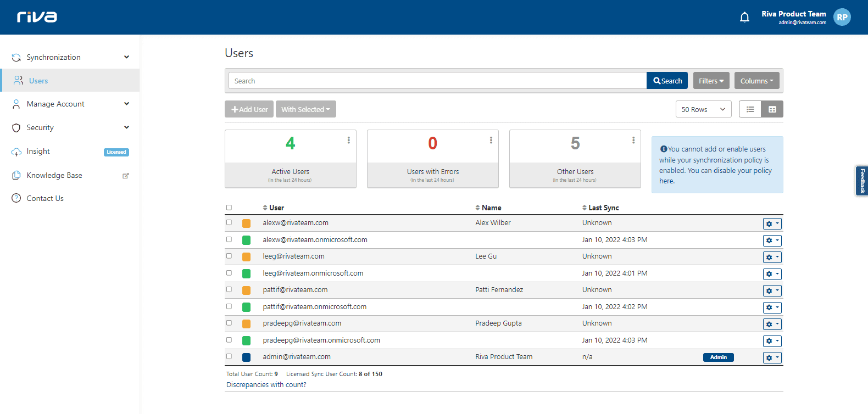This screenshot has height=414, width=868.
Task: Open the RP profile avatar
Action: click(842, 18)
